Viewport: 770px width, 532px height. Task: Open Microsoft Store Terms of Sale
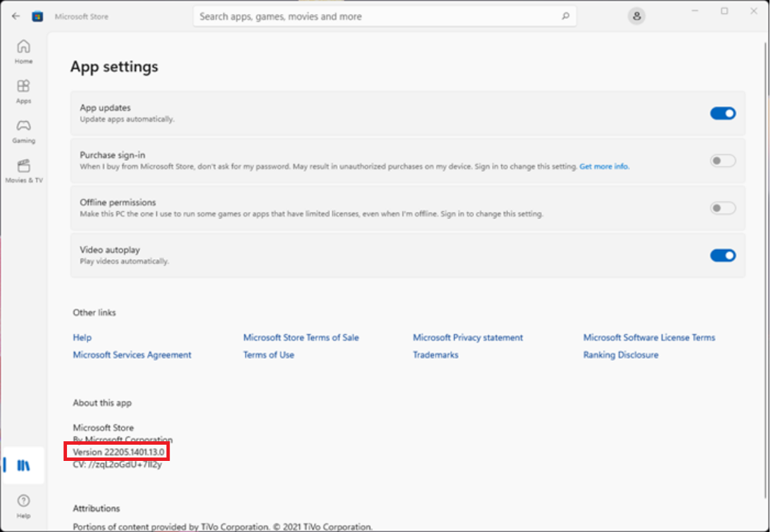[x=301, y=338]
